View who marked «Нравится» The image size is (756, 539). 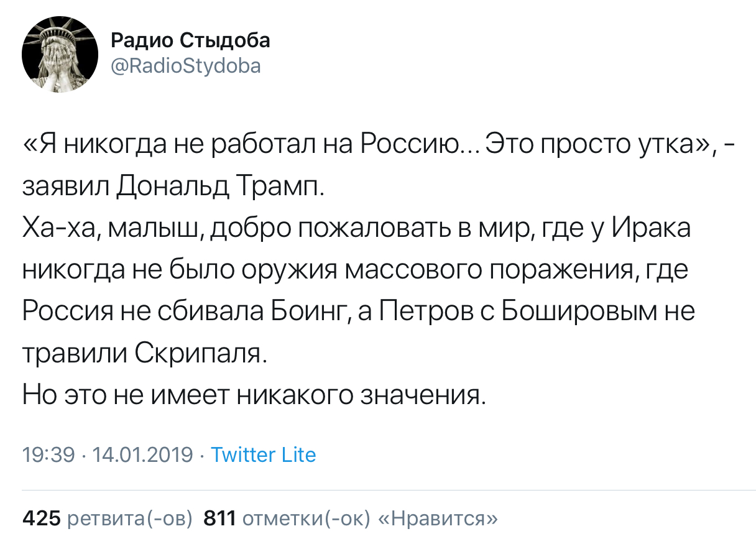click(438, 517)
